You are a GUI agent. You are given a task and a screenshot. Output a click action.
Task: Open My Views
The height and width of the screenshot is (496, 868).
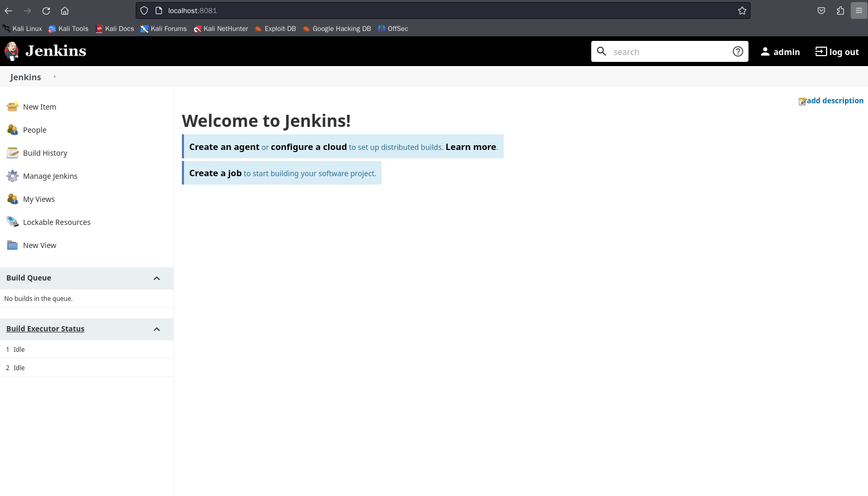pos(39,199)
